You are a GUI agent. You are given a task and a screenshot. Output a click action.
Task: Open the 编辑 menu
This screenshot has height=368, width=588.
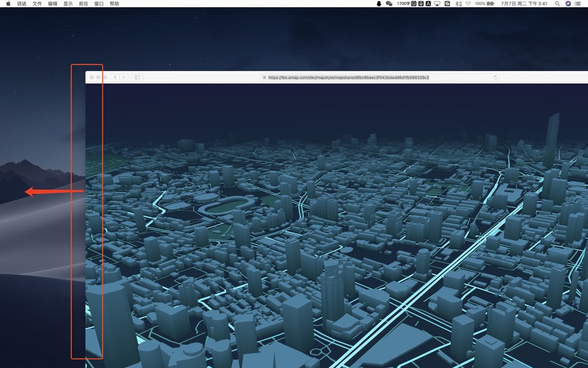point(53,4)
